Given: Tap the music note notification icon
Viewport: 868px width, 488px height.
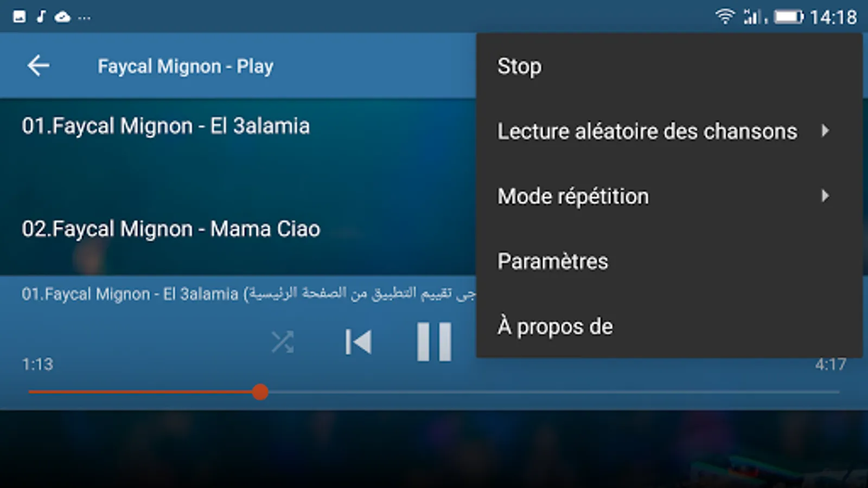Looking at the screenshot, I should [41, 17].
